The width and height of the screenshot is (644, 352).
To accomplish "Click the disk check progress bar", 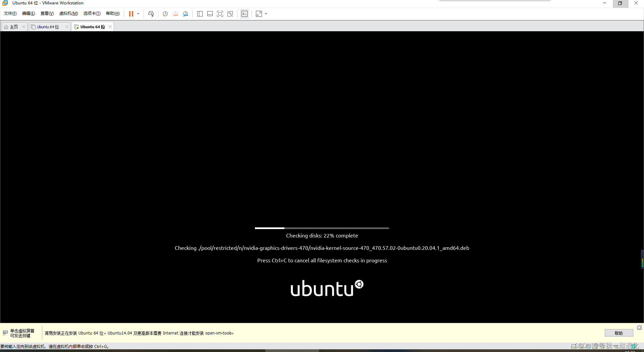I will click(x=322, y=228).
